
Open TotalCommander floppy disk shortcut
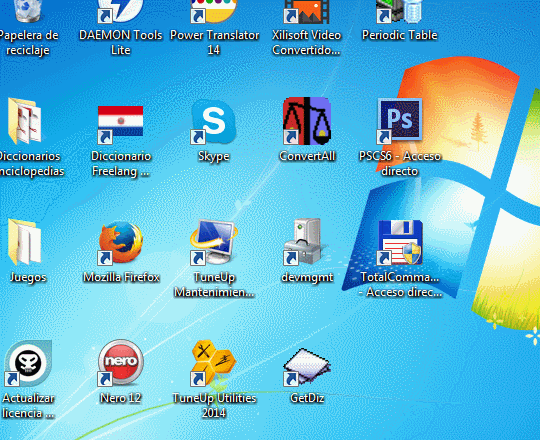coord(400,242)
